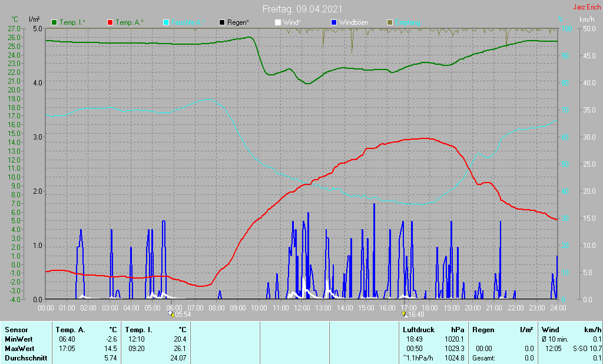The width and height of the screenshot is (603, 364).
Task: Click the red Temp. A. legend square
Action: [110, 22]
